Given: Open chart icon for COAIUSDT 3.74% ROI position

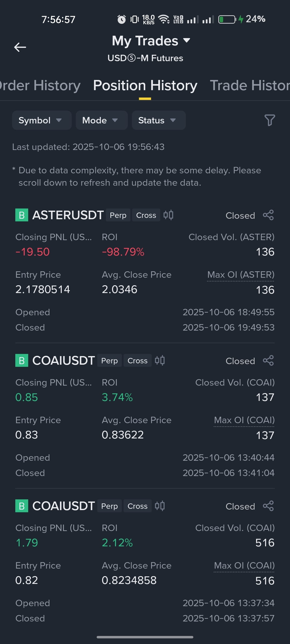Looking at the screenshot, I should [x=160, y=360].
